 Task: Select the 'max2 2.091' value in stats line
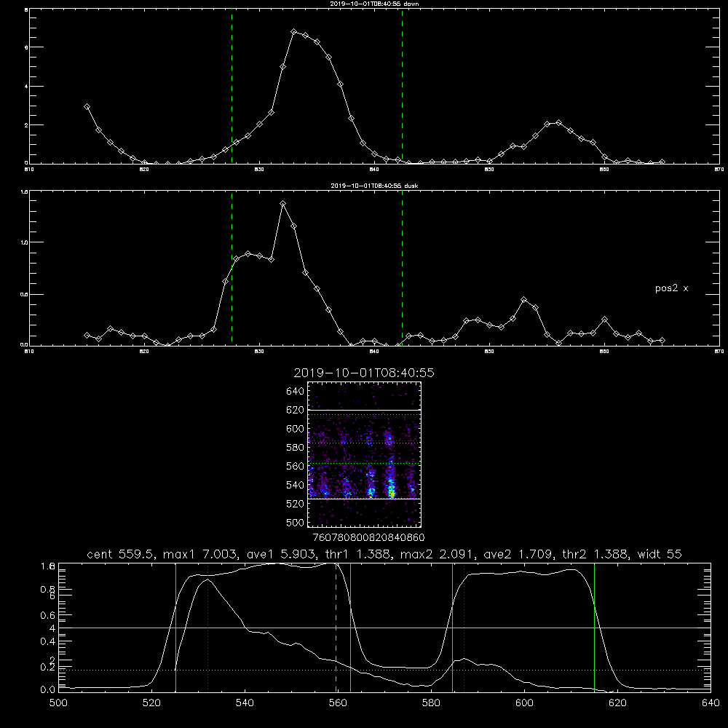(436, 554)
